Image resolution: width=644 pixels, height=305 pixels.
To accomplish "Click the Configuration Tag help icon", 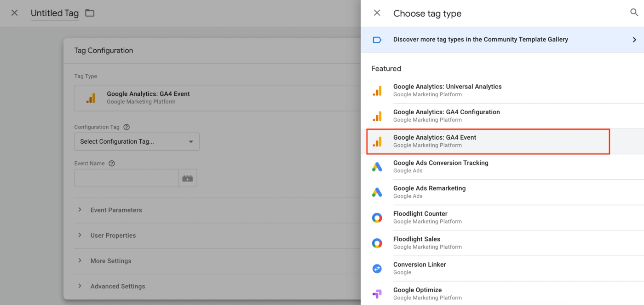I will point(126,127).
